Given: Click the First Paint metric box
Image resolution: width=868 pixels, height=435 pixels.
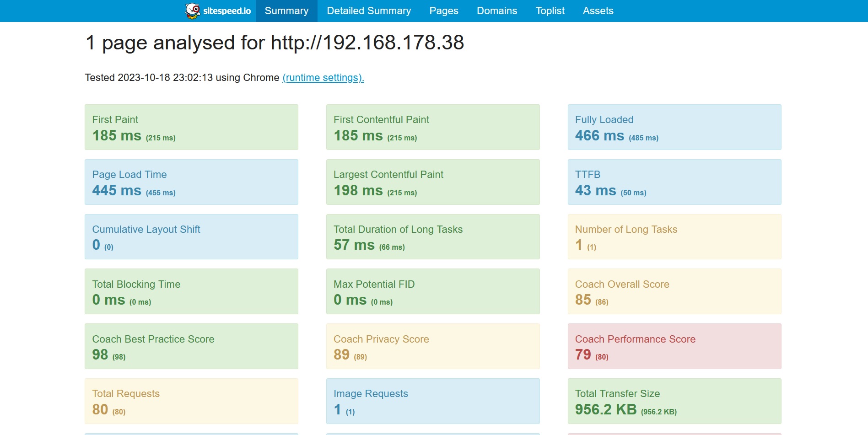Looking at the screenshot, I should tap(191, 127).
